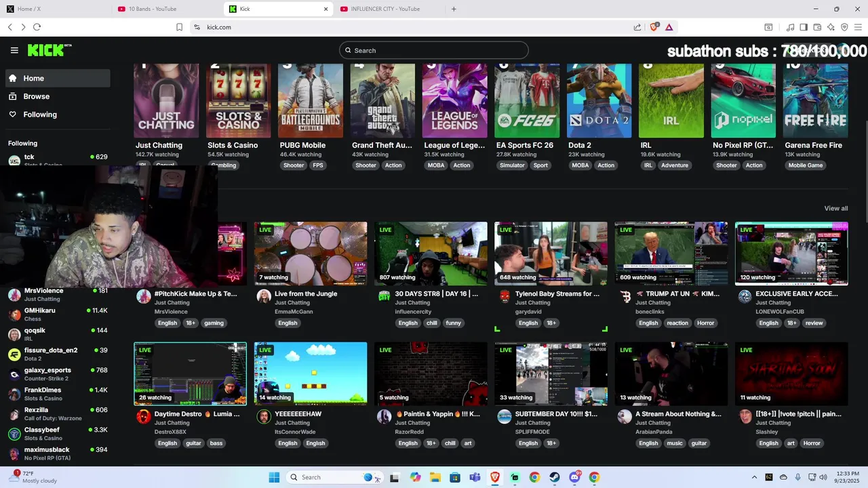Click the Horror tag under Slashley's stream

click(812, 443)
